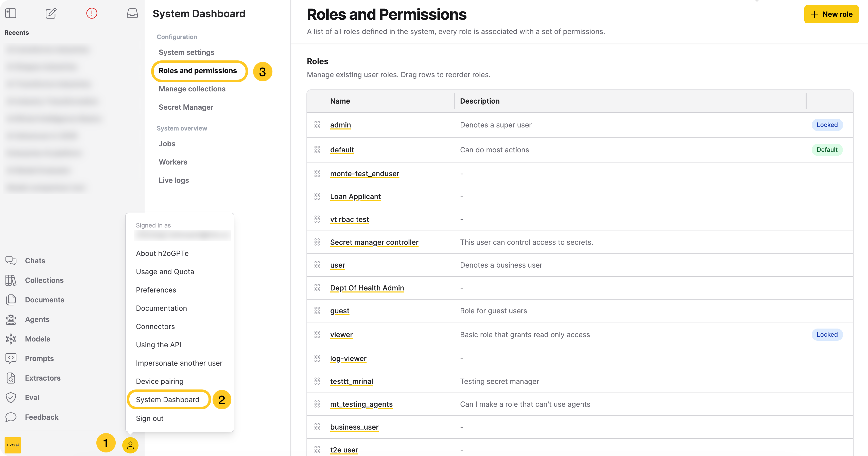Open the Secret manager controller role
Screen dimensions: 868x456
click(x=374, y=242)
